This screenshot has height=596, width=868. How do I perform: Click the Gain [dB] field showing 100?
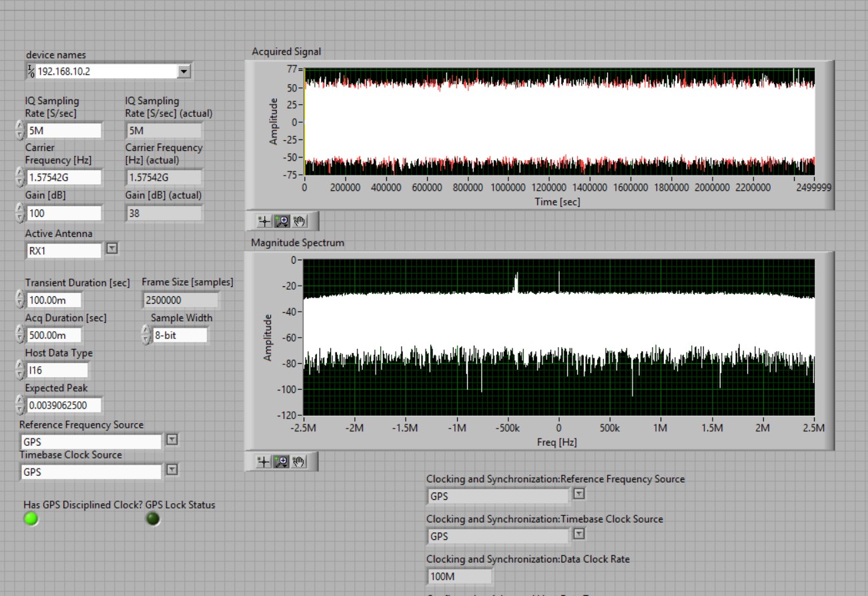pos(64,213)
